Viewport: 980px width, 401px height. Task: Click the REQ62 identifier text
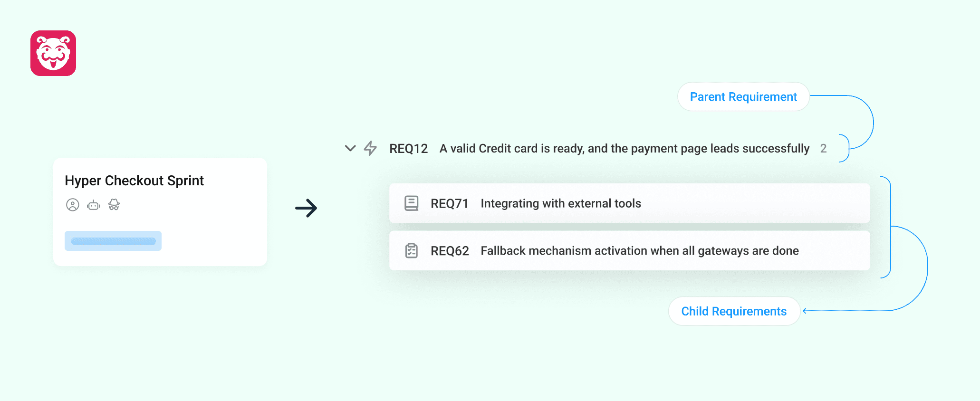[450, 251]
